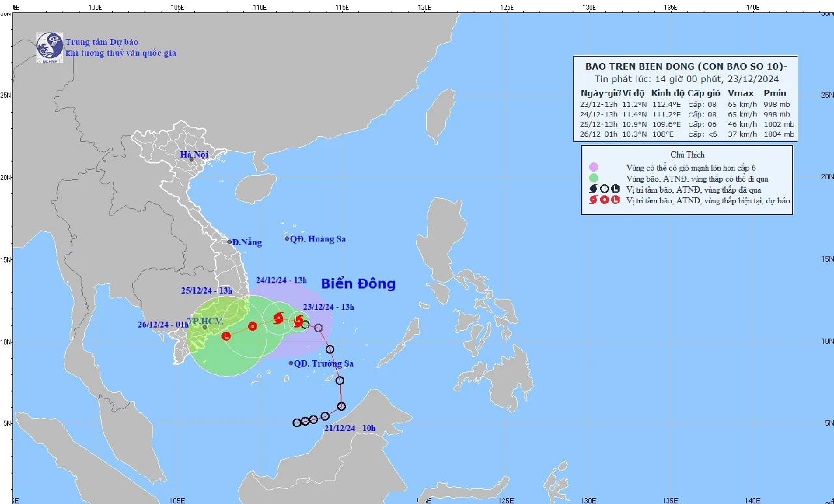This screenshot has width=834, height=504.
Task: Click the red dot marker for the 25/12/24 forecast
Action: tap(252, 327)
